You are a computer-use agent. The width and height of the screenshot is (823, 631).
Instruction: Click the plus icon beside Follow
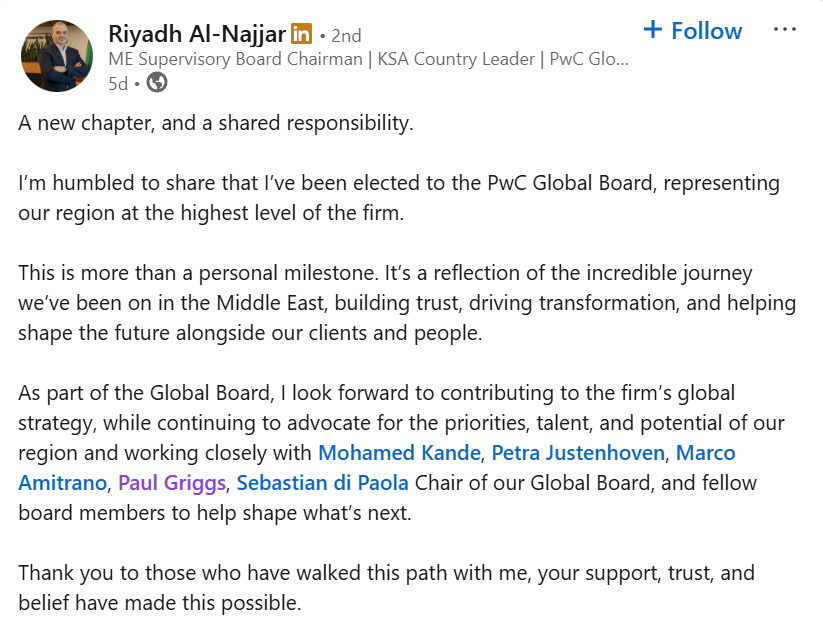click(x=653, y=30)
